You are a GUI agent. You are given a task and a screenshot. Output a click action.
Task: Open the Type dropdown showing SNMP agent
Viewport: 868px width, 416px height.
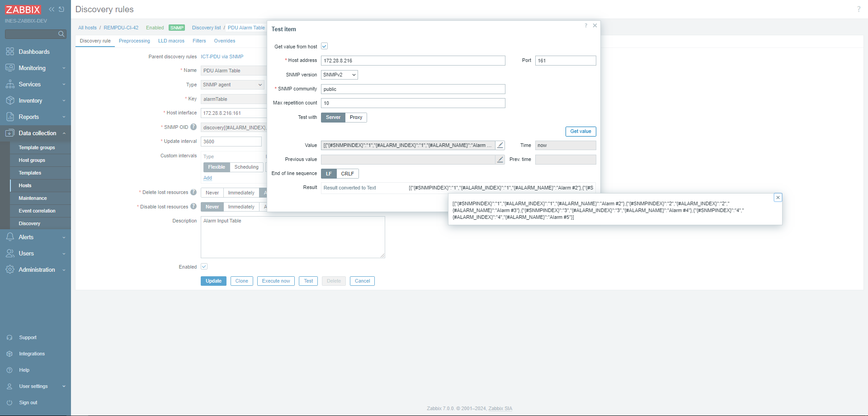click(232, 85)
